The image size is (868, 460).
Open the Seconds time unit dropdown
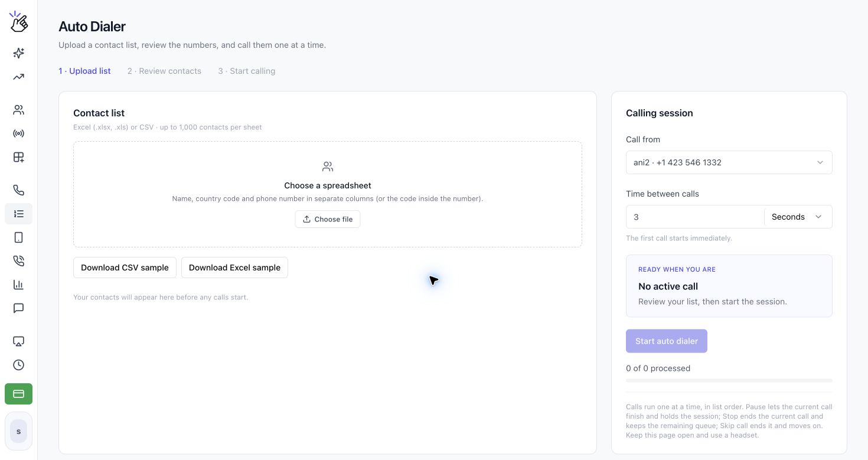pos(798,217)
